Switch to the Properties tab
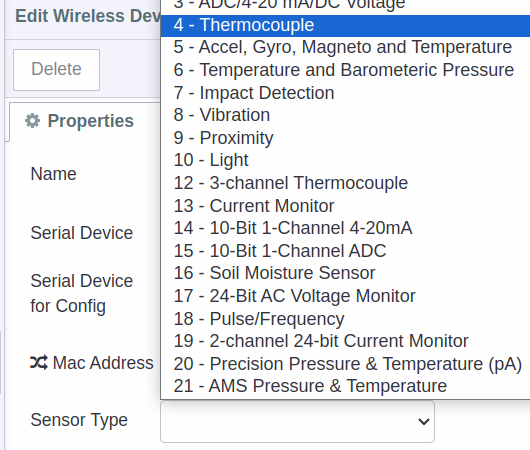This screenshot has width=530, height=450. coord(80,121)
